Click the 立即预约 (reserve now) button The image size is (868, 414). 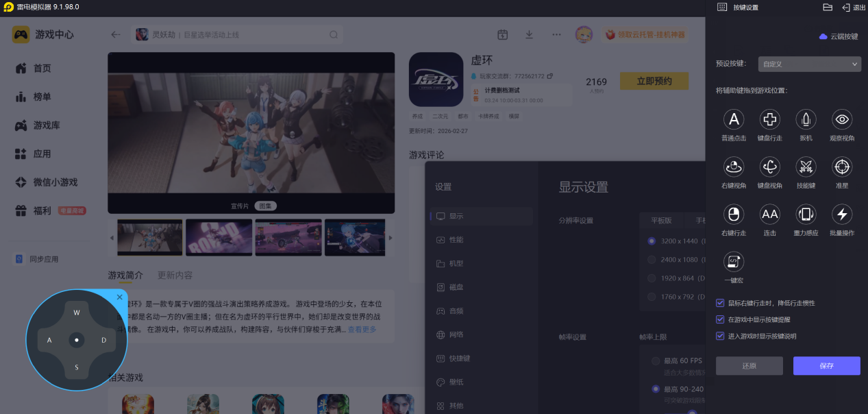click(654, 81)
